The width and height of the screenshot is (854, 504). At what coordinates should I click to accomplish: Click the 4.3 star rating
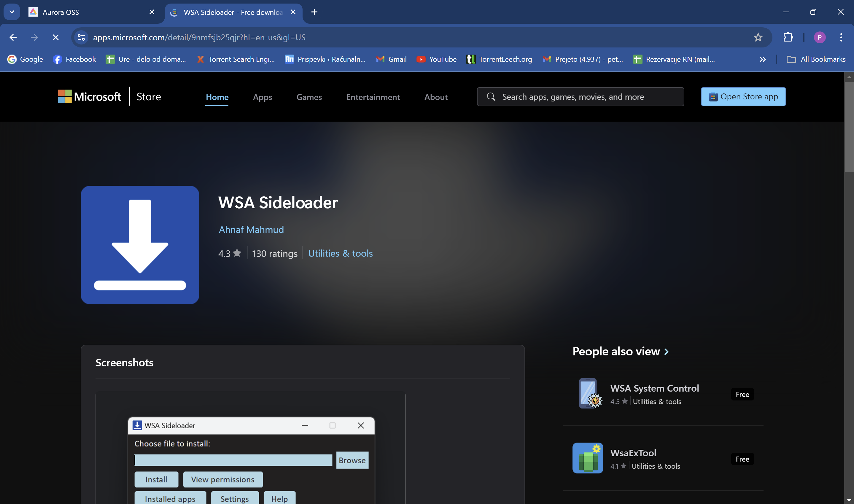[x=230, y=253]
